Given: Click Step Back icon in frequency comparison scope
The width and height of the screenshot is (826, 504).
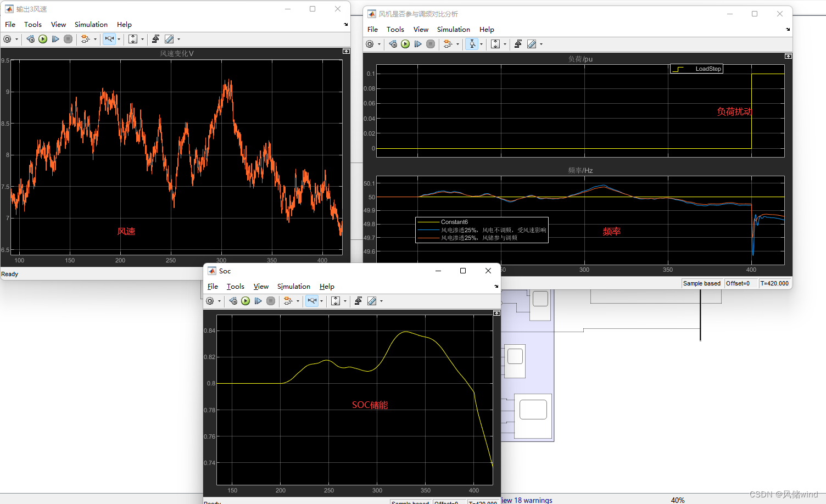Looking at the screenshot, I should point(393,44).
